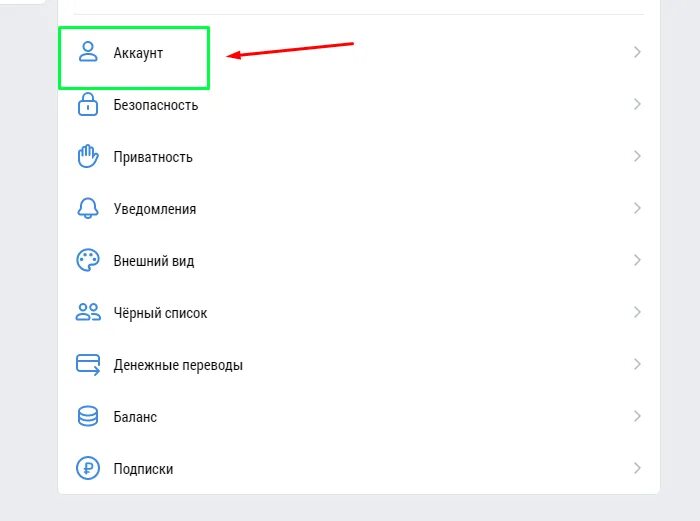Click the Баланс row chevron
This screenshot has width=700, height=521.
point(637,416)
